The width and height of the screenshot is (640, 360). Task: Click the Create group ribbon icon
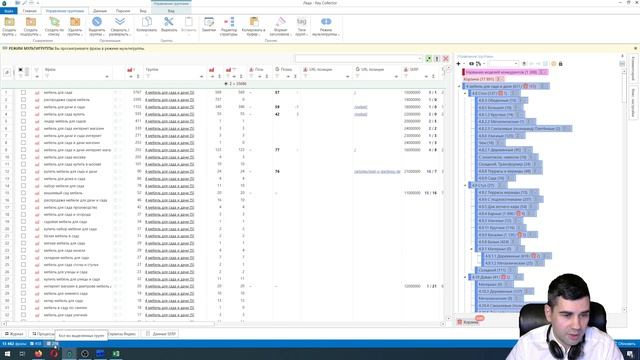tap(9, 22)
